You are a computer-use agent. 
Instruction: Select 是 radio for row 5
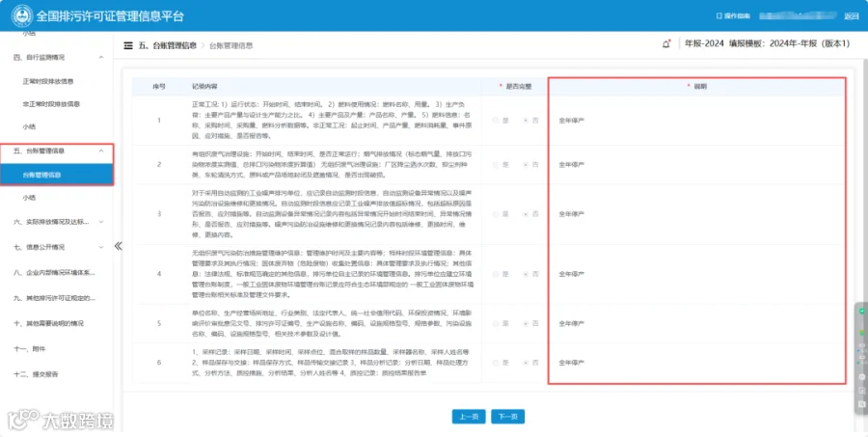click(x=496, y=323)
